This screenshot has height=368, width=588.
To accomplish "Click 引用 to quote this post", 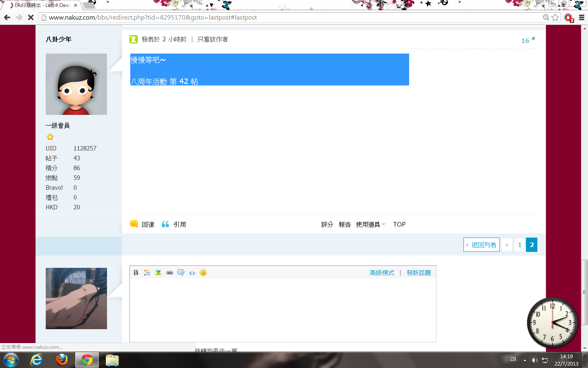I will pyautogui.click(x=174, y=224).
